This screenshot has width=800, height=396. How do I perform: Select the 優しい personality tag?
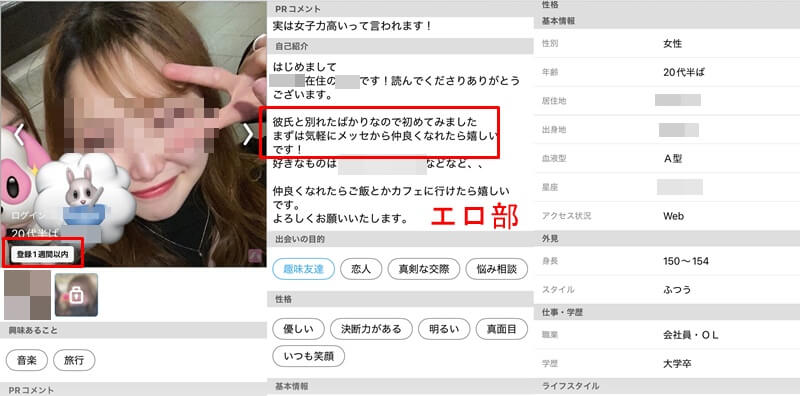pyautogui.click(x=298, y=329)
